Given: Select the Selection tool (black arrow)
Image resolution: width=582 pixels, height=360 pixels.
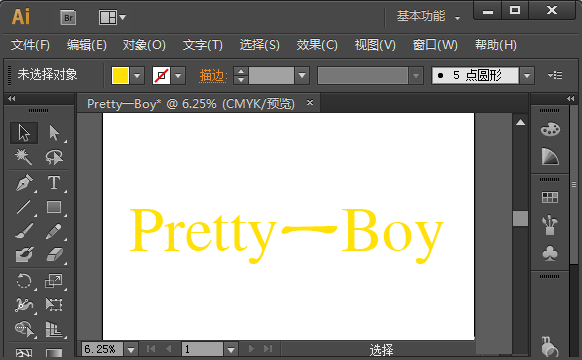Looking at the screenshot, I should (x=24, y=133).
